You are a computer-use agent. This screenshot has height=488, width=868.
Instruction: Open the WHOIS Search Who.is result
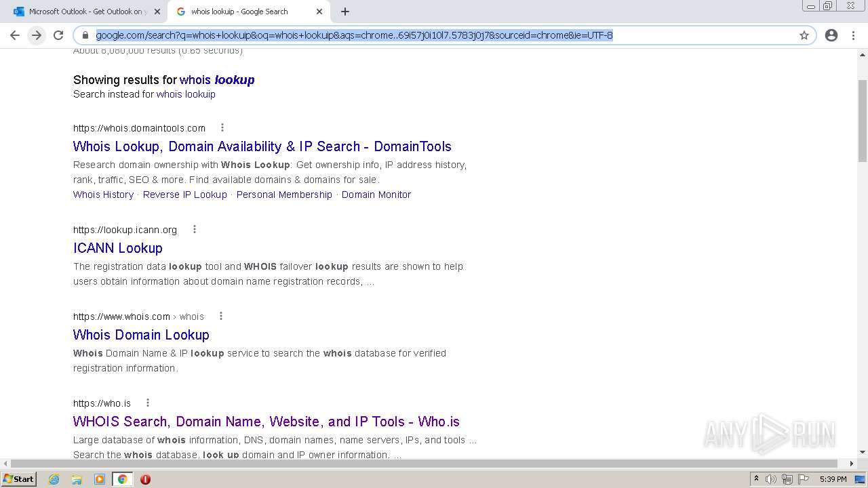tap(267, 422)
